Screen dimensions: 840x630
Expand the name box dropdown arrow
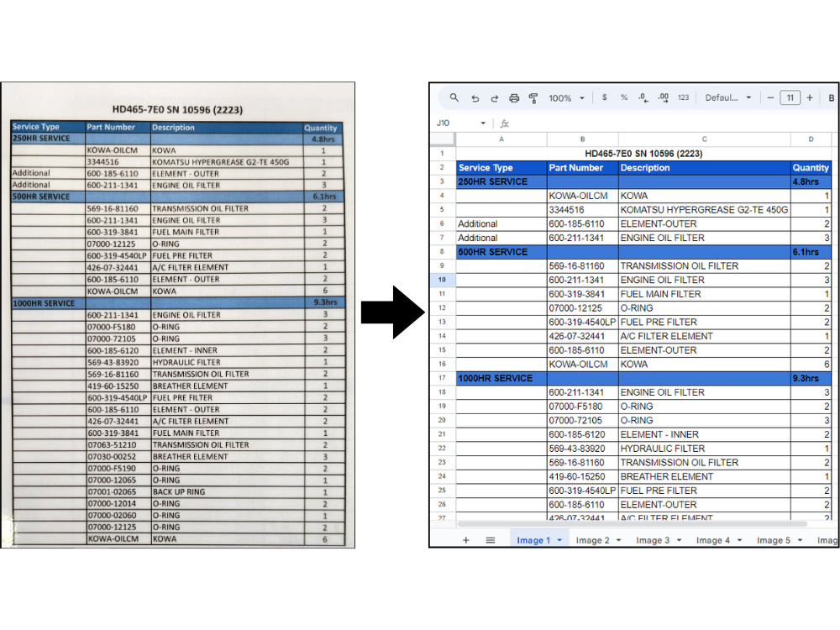pyautogui.click(x=483, y=123)
